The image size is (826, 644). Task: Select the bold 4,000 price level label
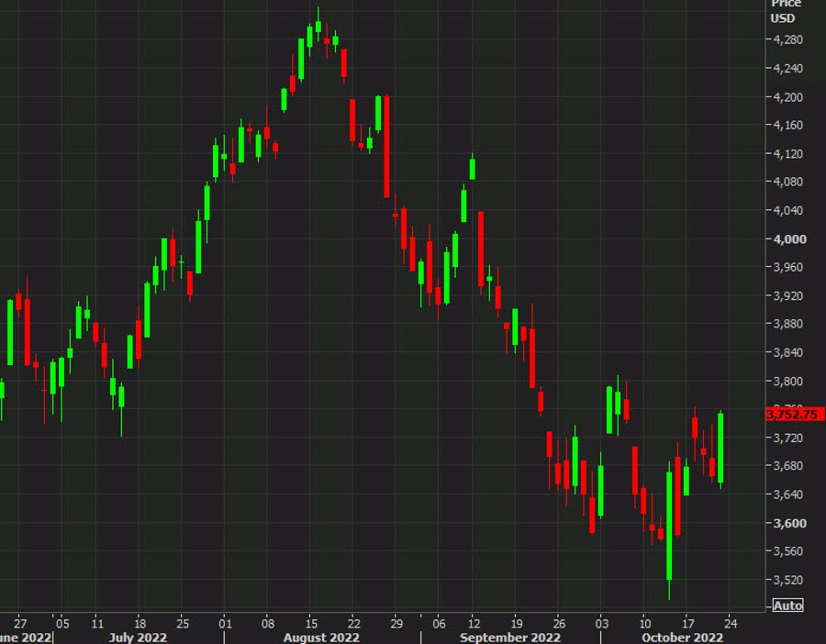click(x=789, y=239)
